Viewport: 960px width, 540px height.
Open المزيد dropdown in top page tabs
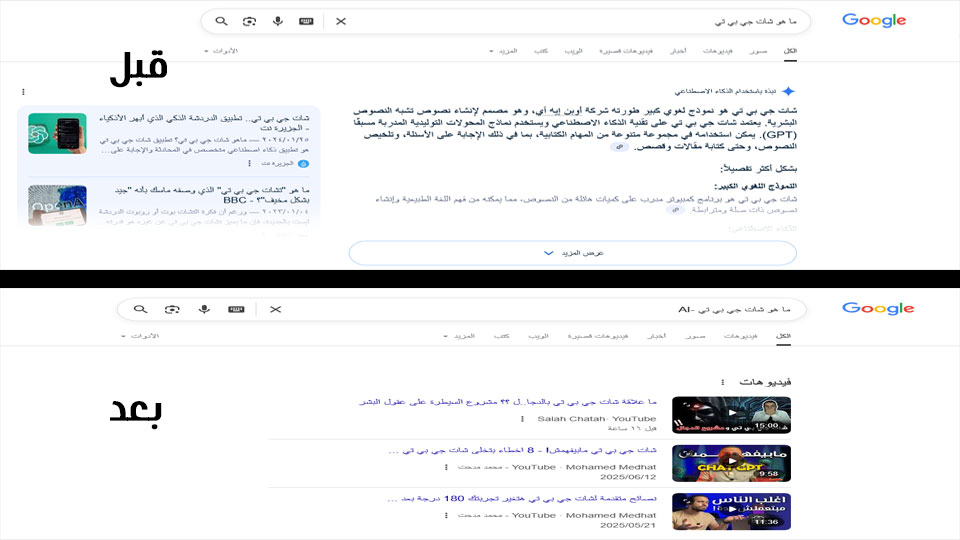click(503, 51)
